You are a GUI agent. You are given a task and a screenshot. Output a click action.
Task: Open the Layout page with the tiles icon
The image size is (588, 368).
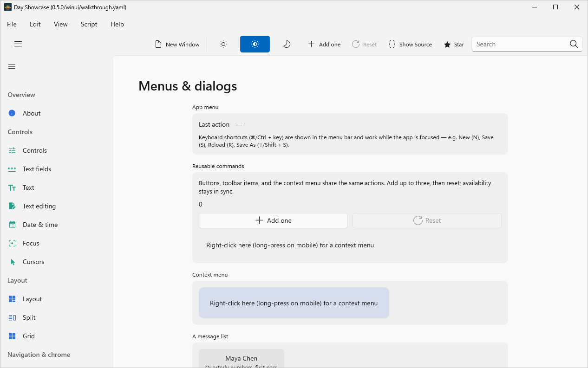coord(56,299)
